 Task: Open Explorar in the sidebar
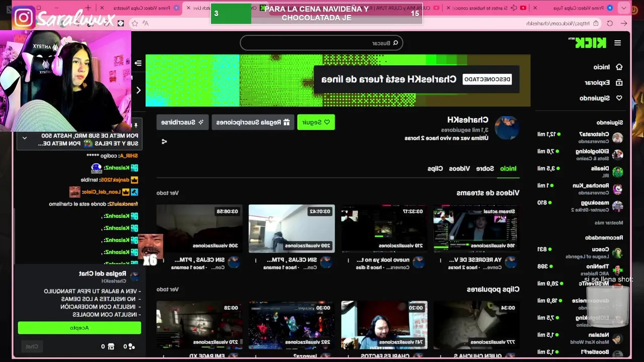604,82
